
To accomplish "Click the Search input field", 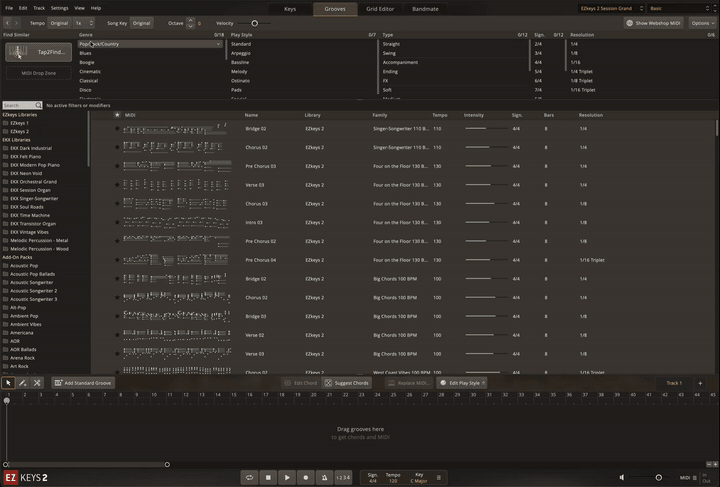I will pos(19,105).
